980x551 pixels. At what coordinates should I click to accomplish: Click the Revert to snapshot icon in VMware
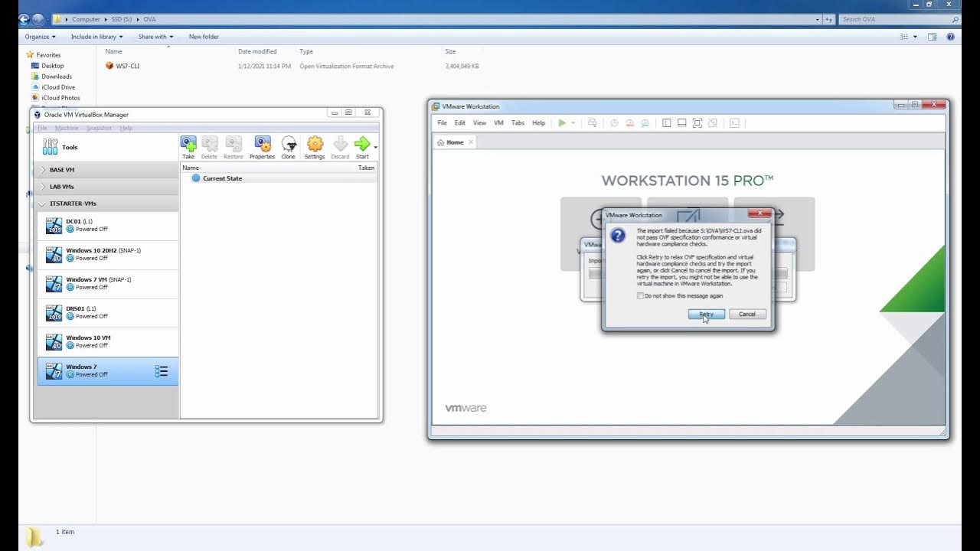click(629, 122)
